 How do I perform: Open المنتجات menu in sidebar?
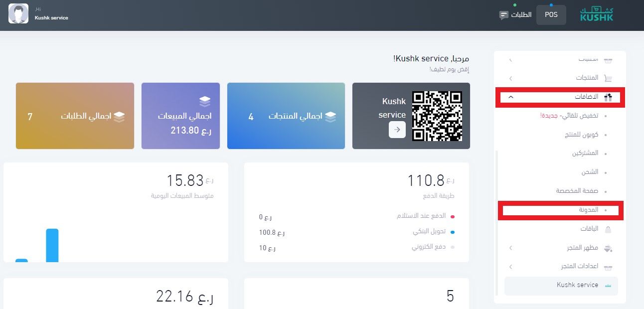588,78
